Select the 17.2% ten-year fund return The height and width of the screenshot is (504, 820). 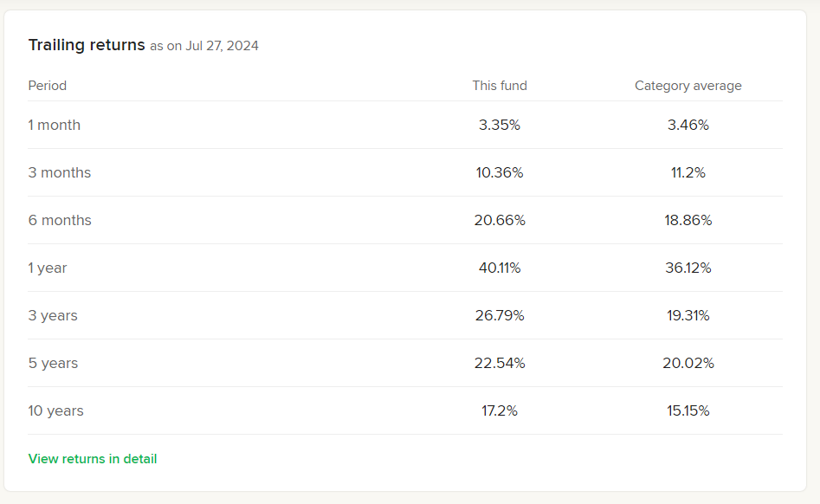point(500,410)
